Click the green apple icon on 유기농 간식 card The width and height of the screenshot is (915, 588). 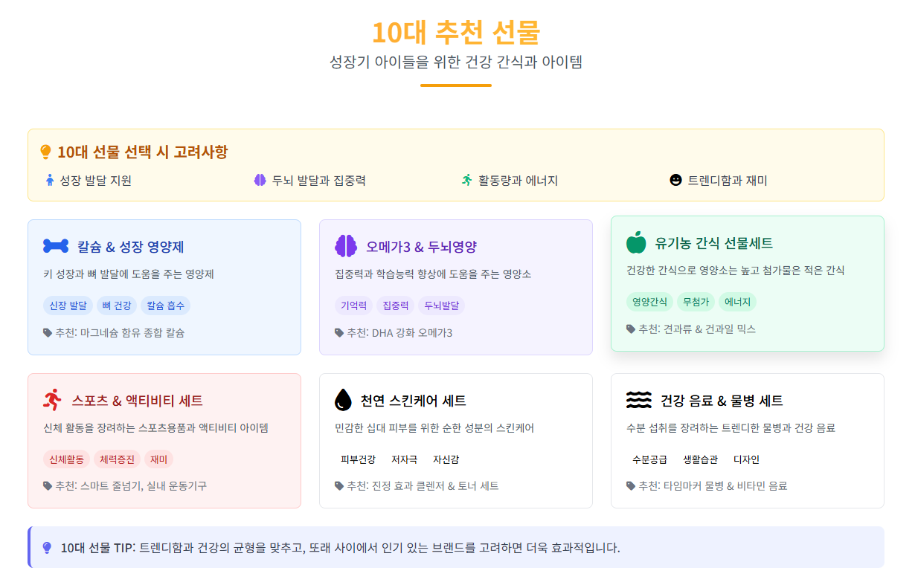click(x=636, y=242)
